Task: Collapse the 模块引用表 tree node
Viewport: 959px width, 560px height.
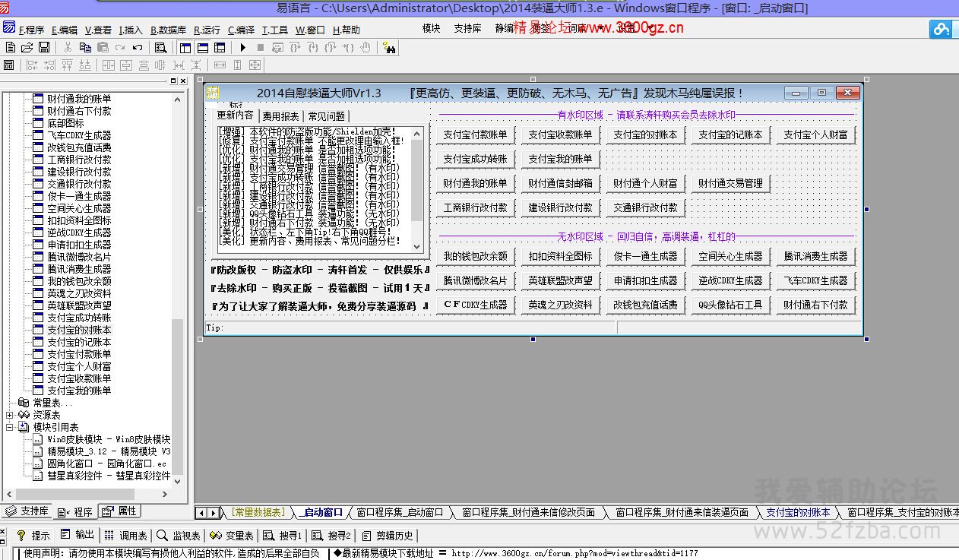Action: [10, 427]
